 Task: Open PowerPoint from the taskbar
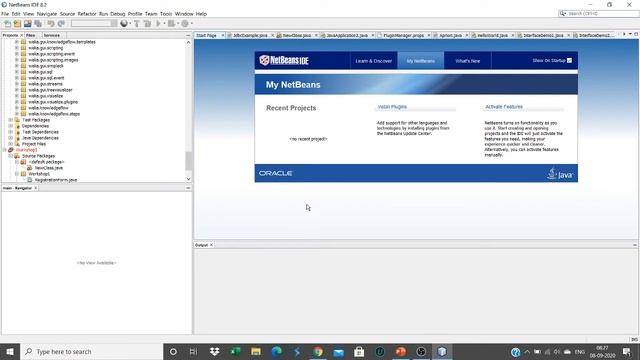tap(401, 351)
